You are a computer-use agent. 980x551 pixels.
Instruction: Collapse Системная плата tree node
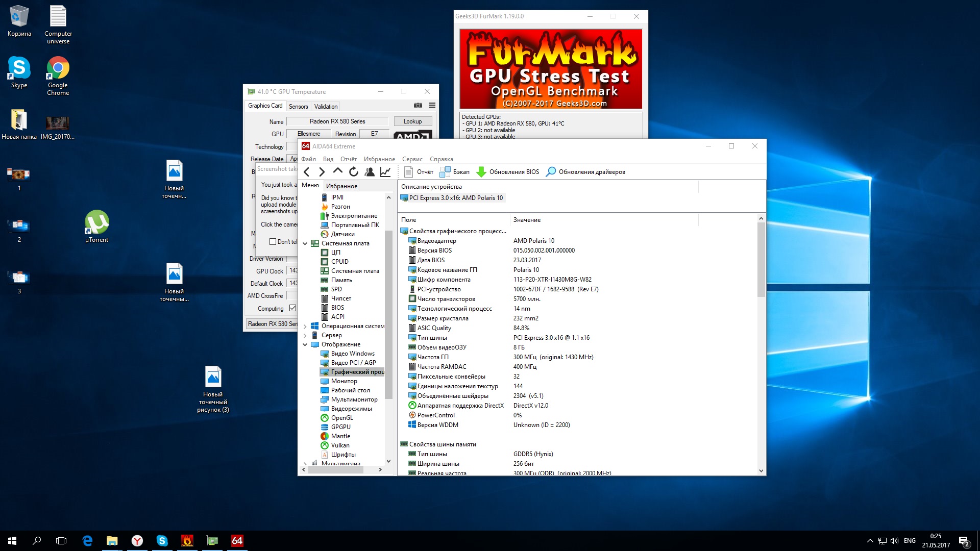305,243
